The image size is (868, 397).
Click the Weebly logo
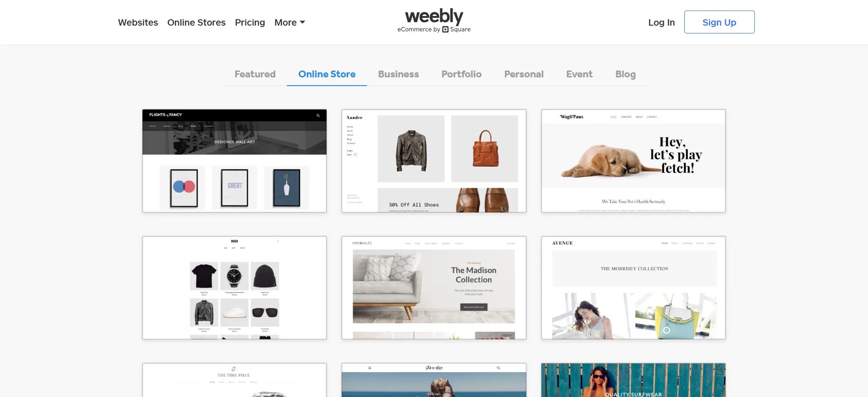tap(434, 16)
